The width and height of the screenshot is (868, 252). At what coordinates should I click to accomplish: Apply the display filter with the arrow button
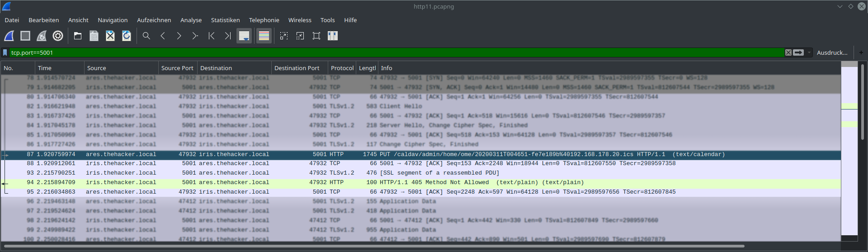[x=798, y=52]
